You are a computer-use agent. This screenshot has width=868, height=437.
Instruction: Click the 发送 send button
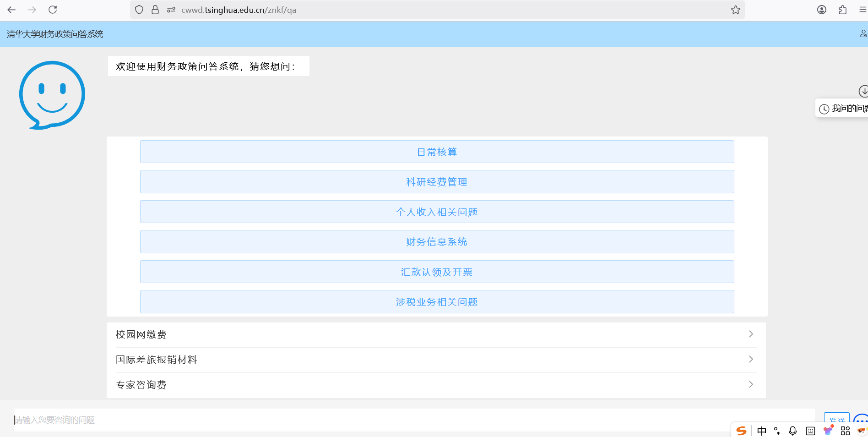point(837,420)
